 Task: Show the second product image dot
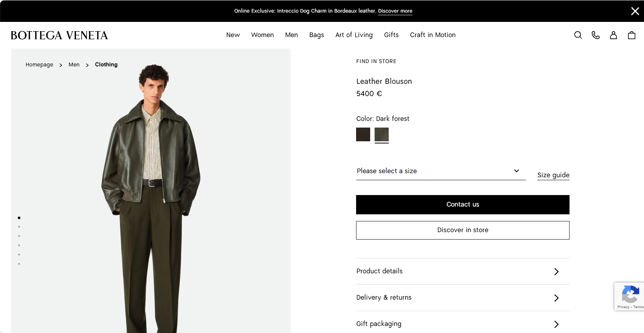pyautogui.click(x=19, y=227)
